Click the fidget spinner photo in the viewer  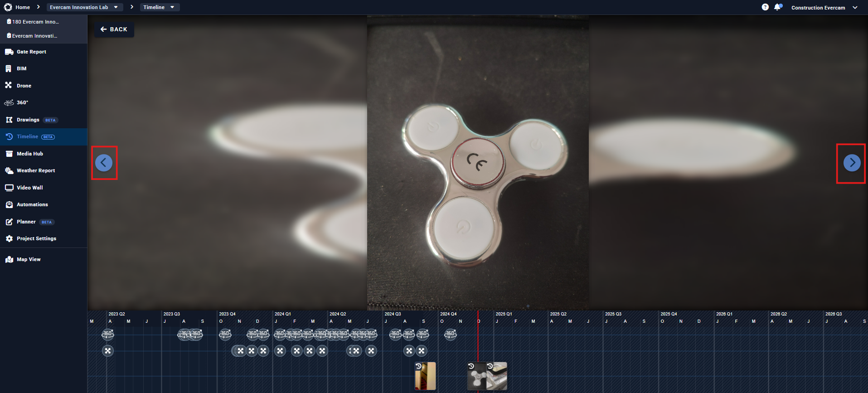tap(478, 162)
